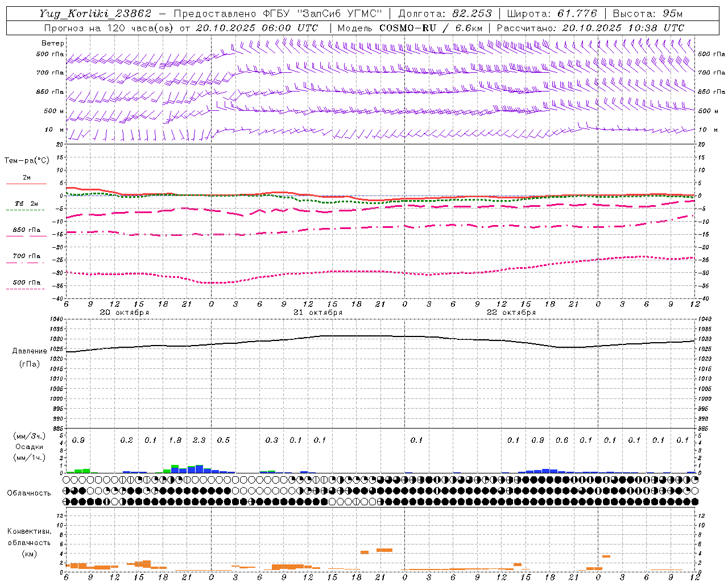Click the station name Yug_Korliki_23862

96,14
